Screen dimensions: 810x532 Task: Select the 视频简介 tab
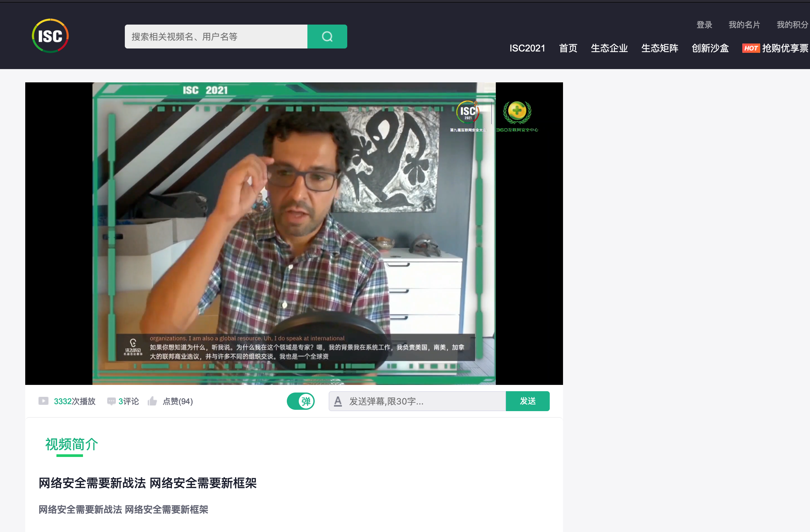point(71,444)
